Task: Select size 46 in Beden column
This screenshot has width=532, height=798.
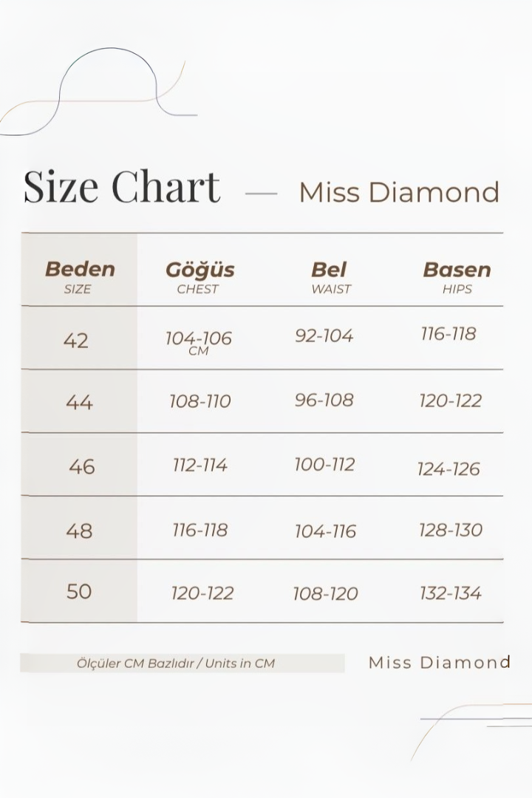Action: 81,466
